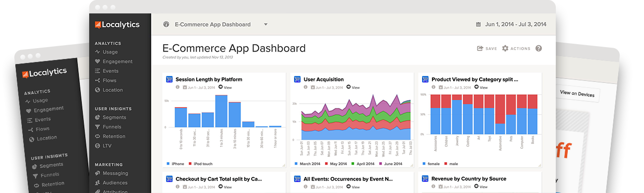Image resolution: width=644 pixels, height=193 pixels.
Task: Click the globe icon beside the dashboard selector
Action: [166, 24]
